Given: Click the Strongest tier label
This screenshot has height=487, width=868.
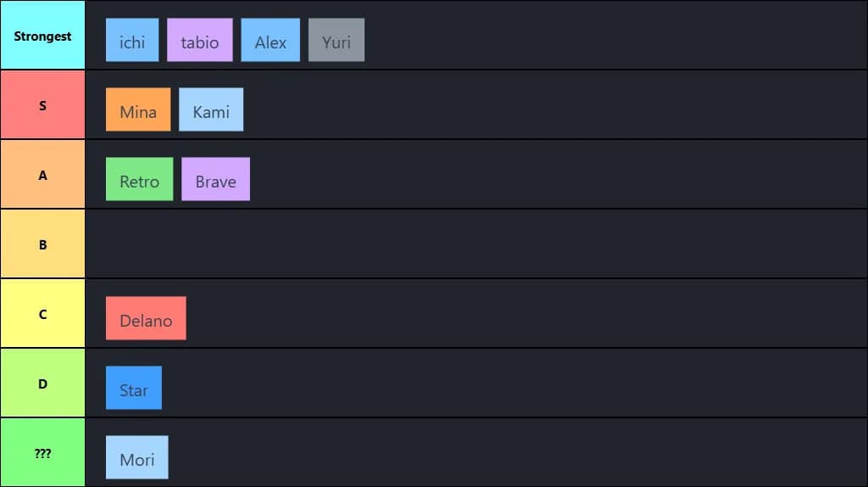Looking at the screenshot, I should pos(42,36).
